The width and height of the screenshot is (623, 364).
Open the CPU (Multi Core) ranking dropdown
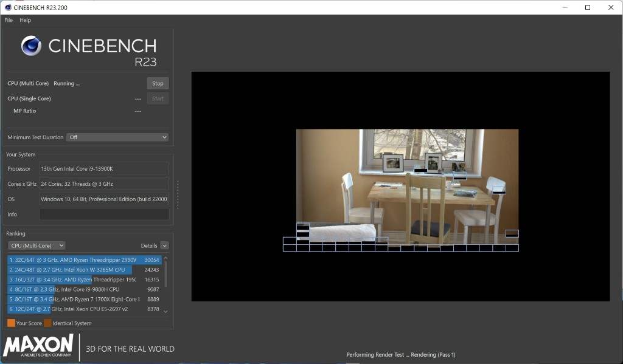[x=37, y=246]
